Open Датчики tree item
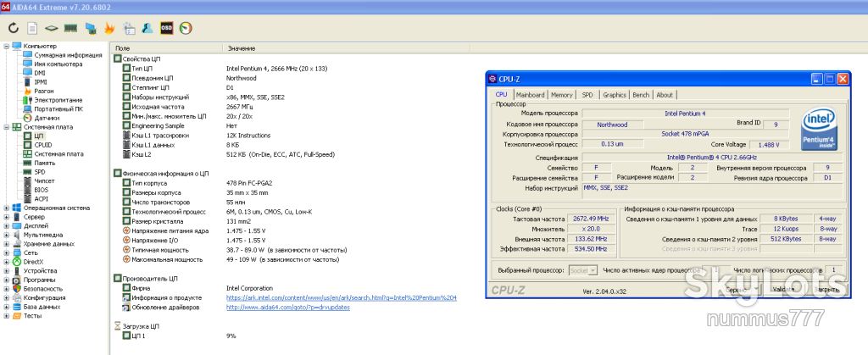 point(47,118)
